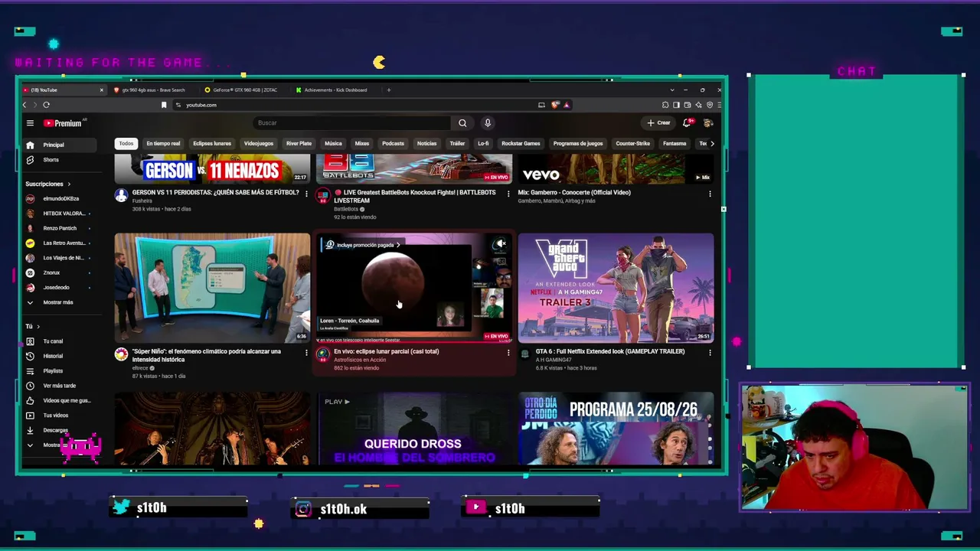
Task: Select the Videojuegos filter chip
Action: 259,144
